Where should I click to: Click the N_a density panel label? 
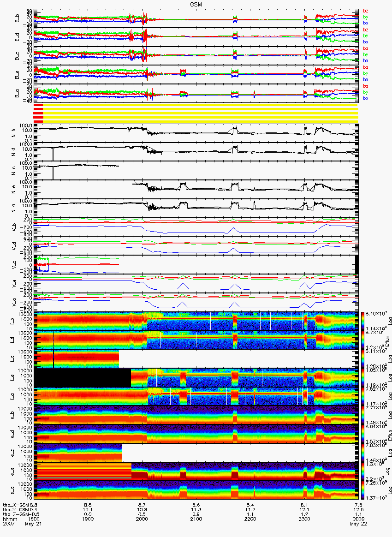pos(14,208)
